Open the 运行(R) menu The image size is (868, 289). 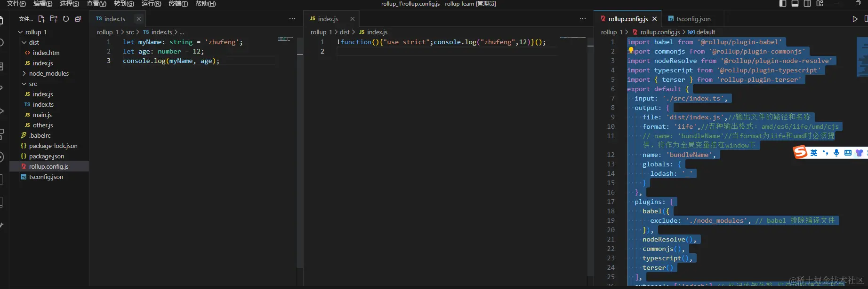[151, 3]
